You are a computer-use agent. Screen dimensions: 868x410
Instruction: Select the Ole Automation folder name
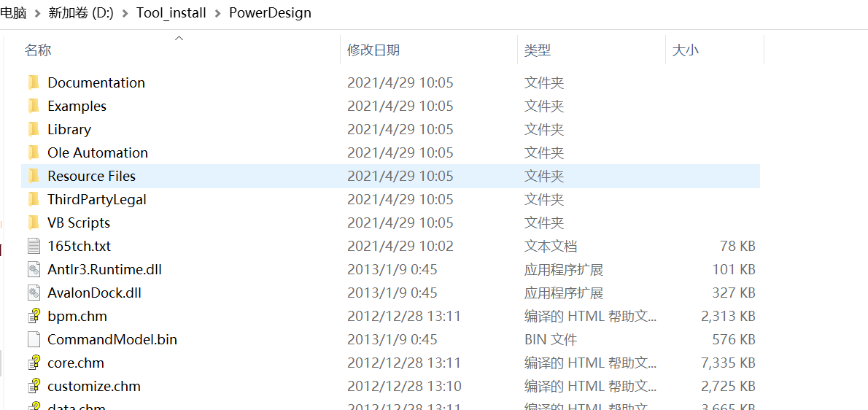pyautogui.click(x=98, y=152)
